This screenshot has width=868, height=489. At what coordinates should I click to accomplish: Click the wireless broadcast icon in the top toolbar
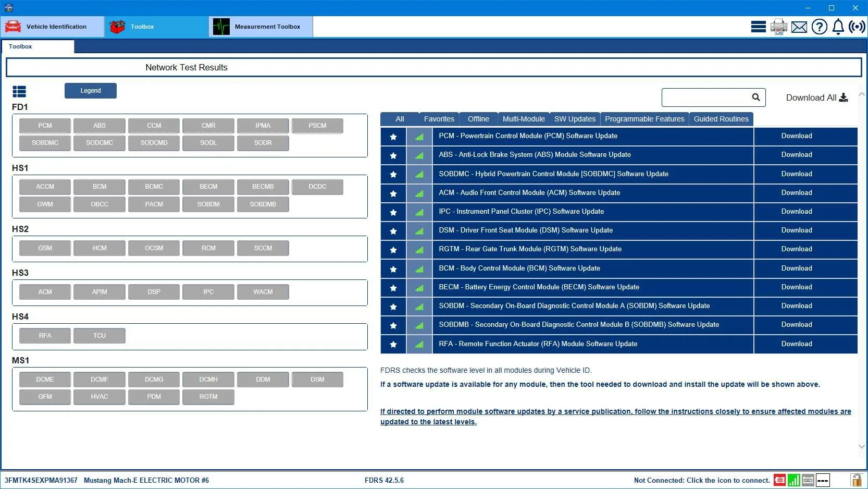857,27
